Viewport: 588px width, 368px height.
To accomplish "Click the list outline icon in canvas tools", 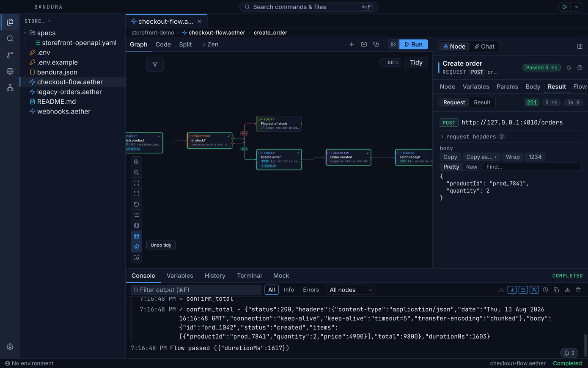I will [136, 215].
